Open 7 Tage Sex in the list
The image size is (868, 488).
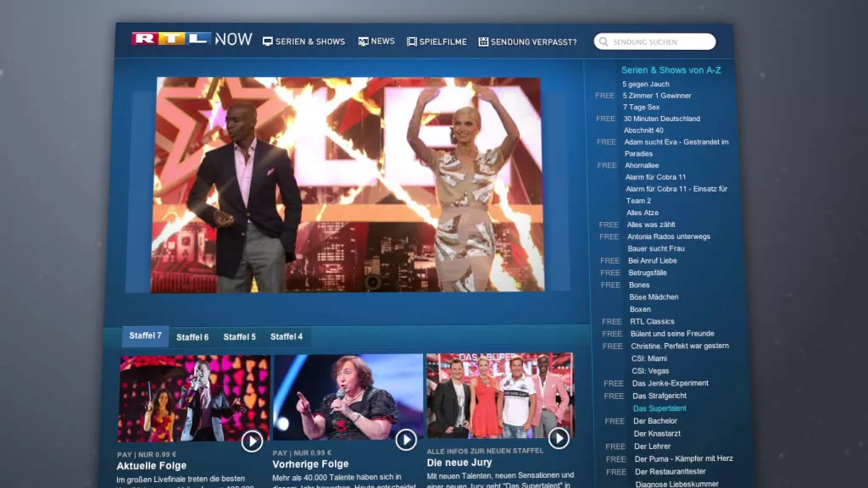[642, 108]
